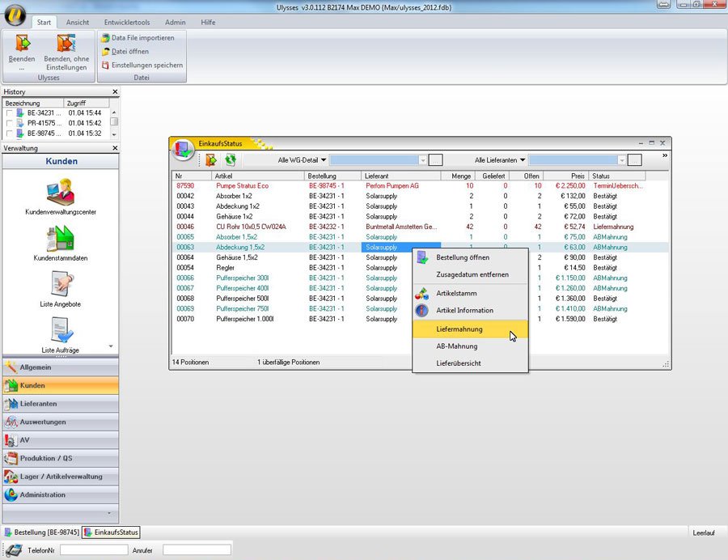Expand the Alle WG-Detail dropdown
Screen dimensions: 728x560
coord(302,160)
